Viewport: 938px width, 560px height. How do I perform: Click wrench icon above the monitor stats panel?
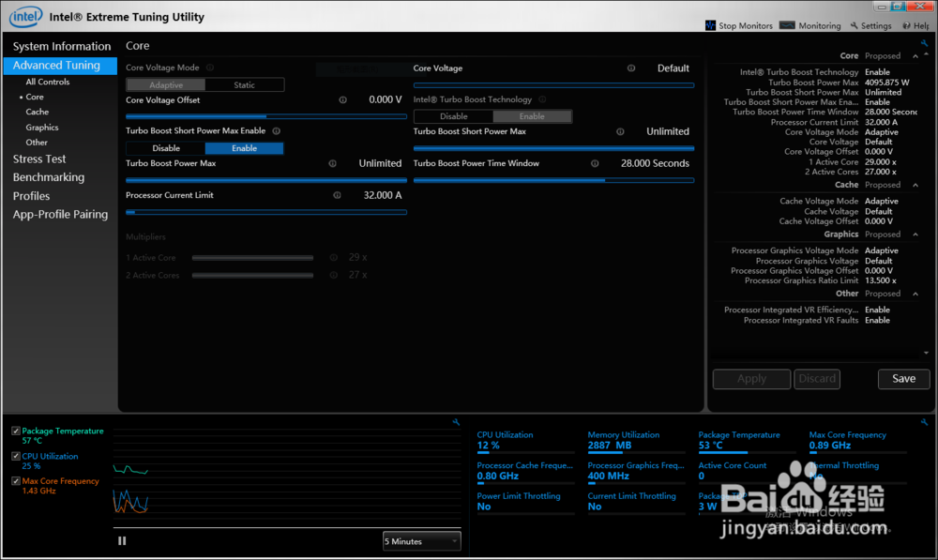click(924, 422)
